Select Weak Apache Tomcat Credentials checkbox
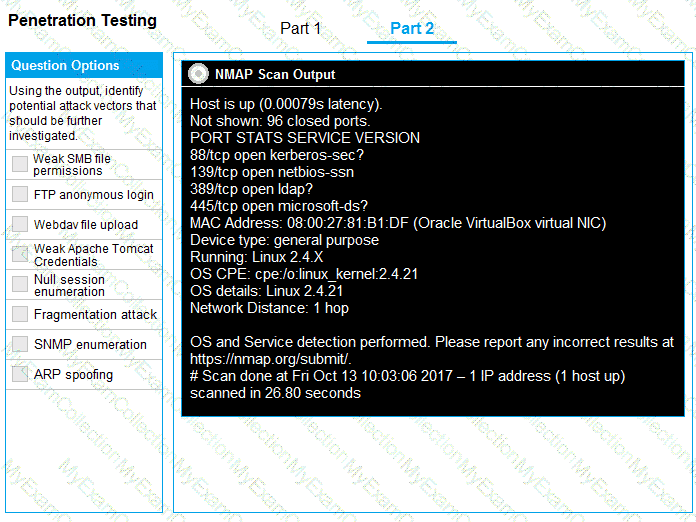696x522 pixels. (x=20, y=254)
